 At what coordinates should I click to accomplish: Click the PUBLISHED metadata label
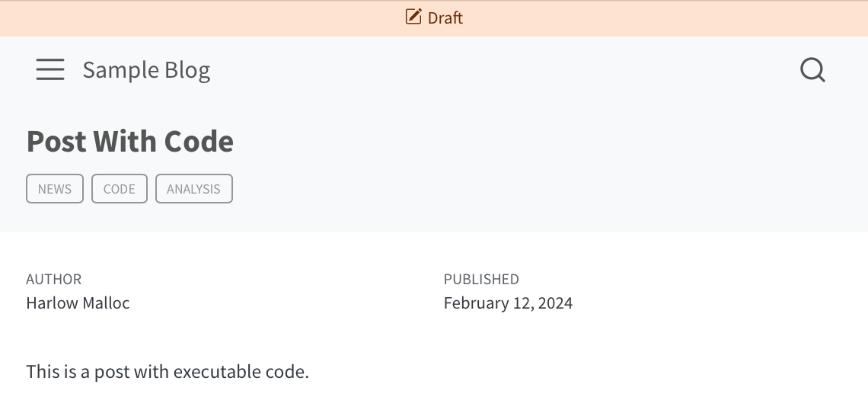(x=481, y=280)
